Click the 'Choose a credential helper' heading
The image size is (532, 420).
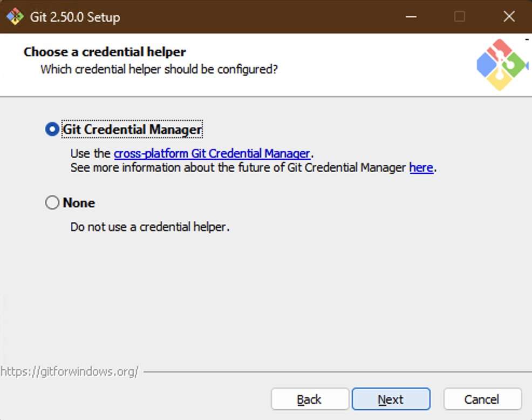(105, 52)
